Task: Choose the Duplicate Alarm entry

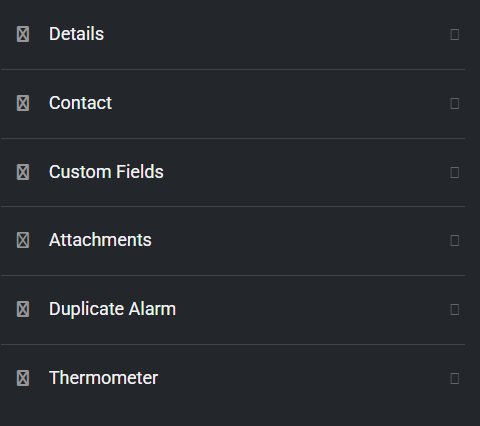Action: [112, 309]
